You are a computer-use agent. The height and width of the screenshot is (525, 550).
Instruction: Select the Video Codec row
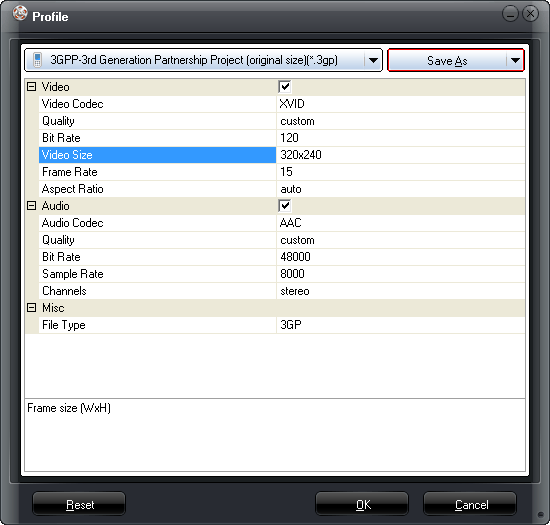click(x=282, y=104)
